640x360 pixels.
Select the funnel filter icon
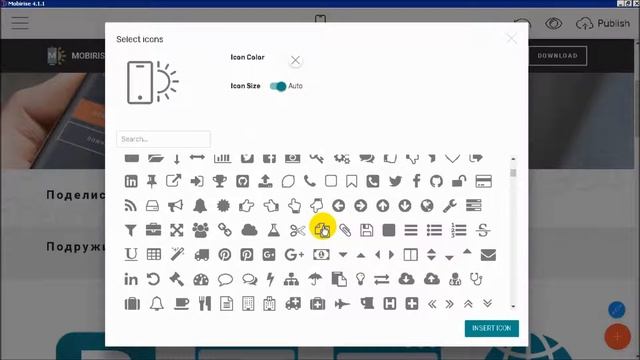[x=131, y=231]
